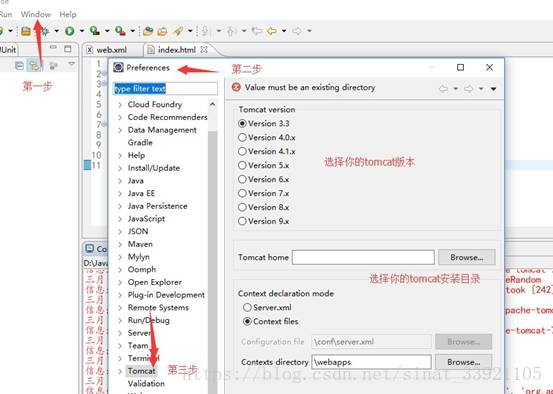The width and height of the screenshot is (553, 394).
Task: Click Browse next to Tomcat home
Action: coord(467,257)
